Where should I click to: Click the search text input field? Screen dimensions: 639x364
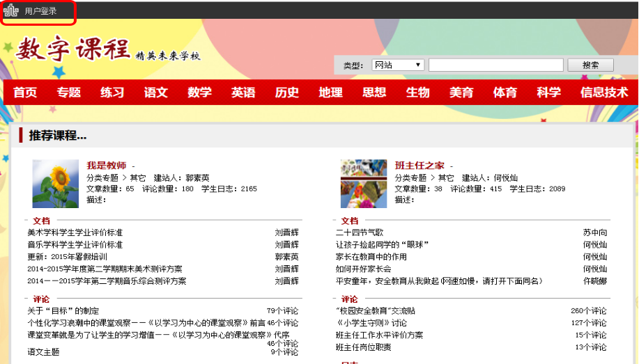coord(495,65)
